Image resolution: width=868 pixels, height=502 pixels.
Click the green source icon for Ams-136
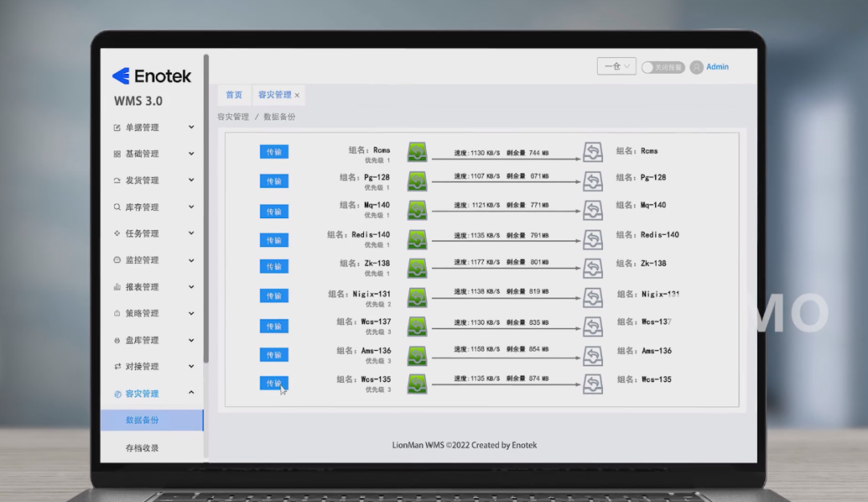point(417,356)
